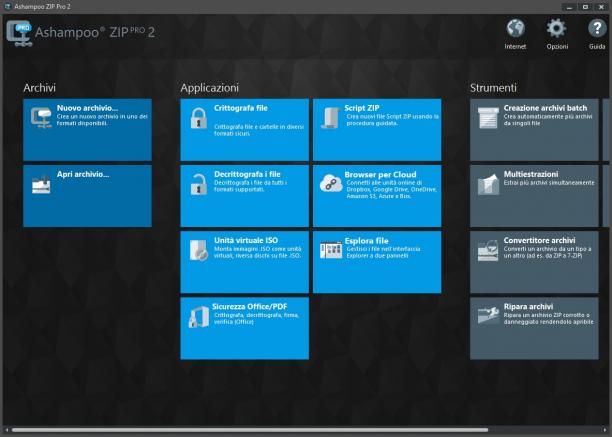The width and height of the screenshot is (612, 437).
Task: Maximize the Ashampoo ZIP Pro window
Action: point(585,7)
